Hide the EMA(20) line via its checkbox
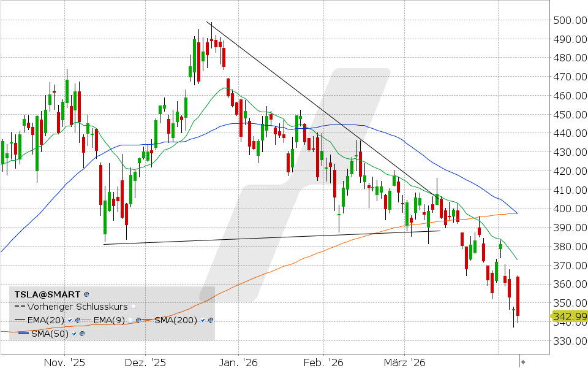This screenshot has width=588, height=368. tap(70, 320)
